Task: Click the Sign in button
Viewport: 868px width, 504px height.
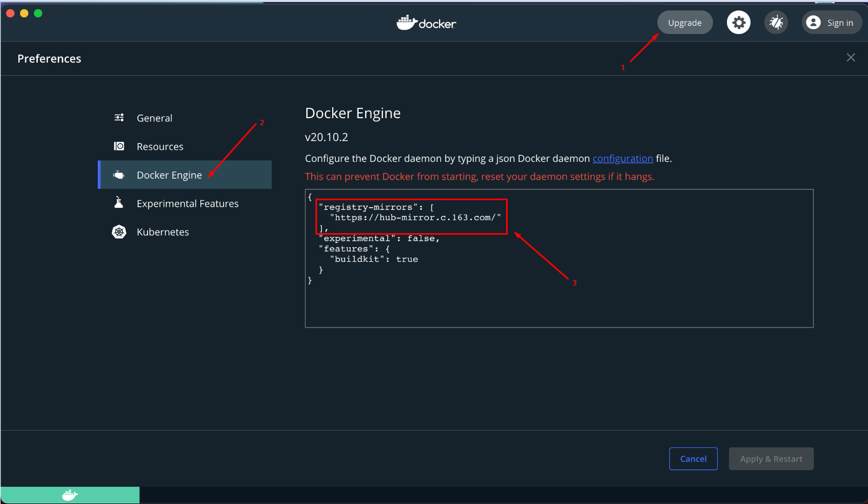Action: pos(832,23)
